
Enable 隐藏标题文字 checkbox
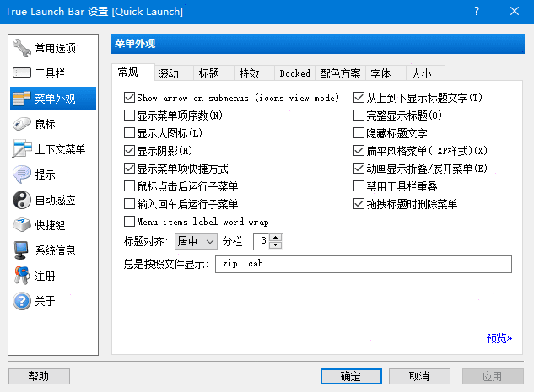click(359, 133)
